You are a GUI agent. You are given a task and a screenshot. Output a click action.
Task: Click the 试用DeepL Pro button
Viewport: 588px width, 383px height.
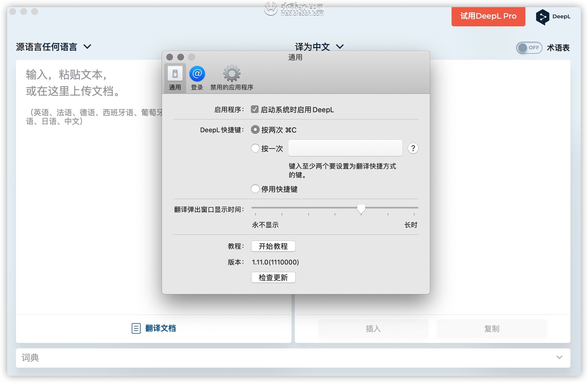point(488,16)
